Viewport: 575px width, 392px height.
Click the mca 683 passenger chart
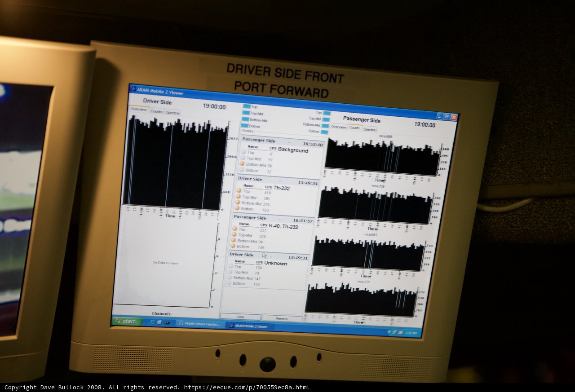tap(368, 254)
